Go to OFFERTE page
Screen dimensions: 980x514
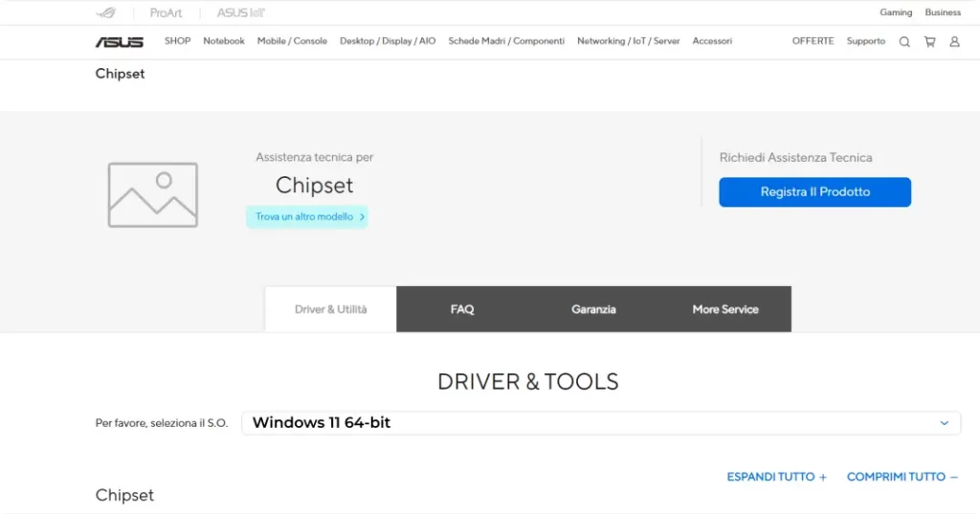[x=813, y=41]
